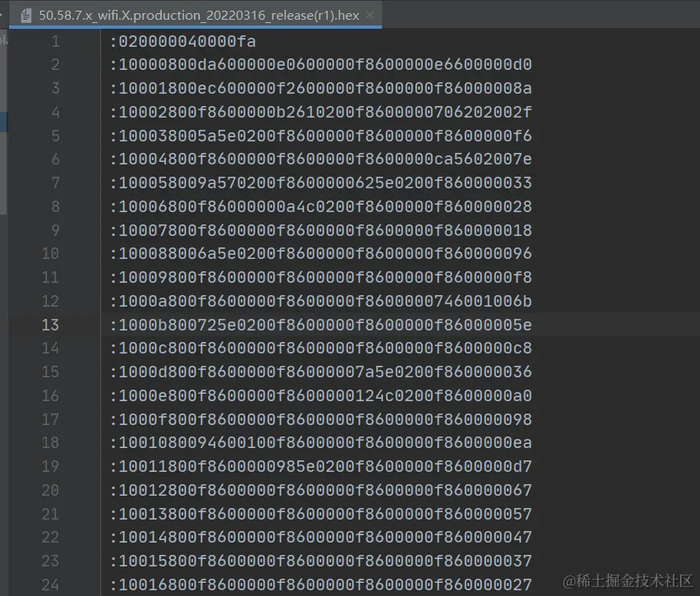Viewport: 700px width, 596px height.
Task: Place cursor in record starting :10009800f860
Action: click(321, 278)
